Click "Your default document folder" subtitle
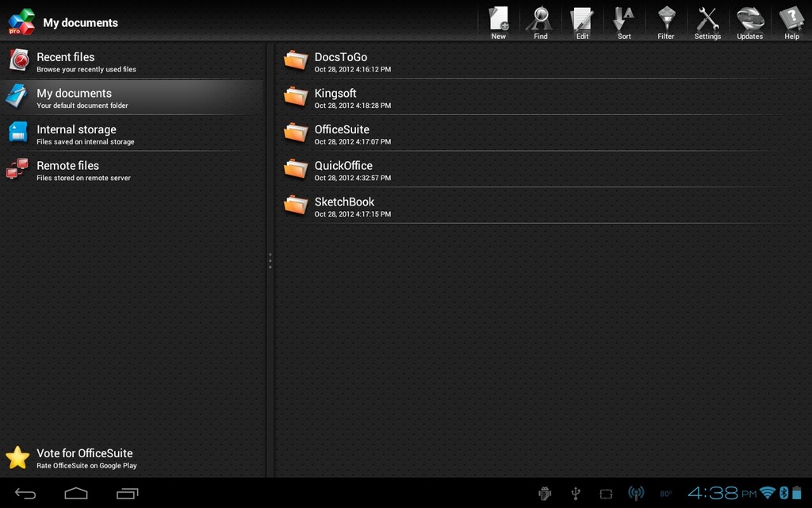This screenshot has height=508, width=812. (82, 106)
